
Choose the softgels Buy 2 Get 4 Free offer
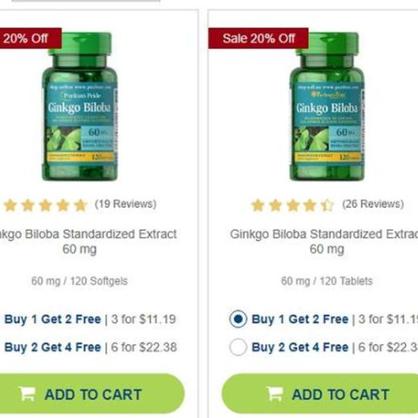click(90, 347)
